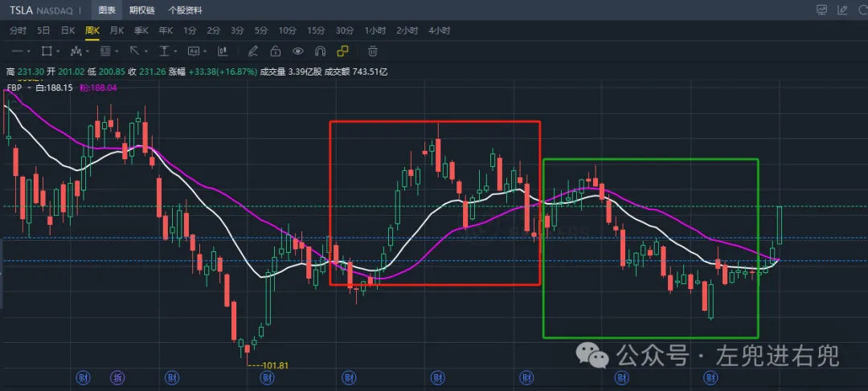Select the 季K timeframe

pos(141,31)
